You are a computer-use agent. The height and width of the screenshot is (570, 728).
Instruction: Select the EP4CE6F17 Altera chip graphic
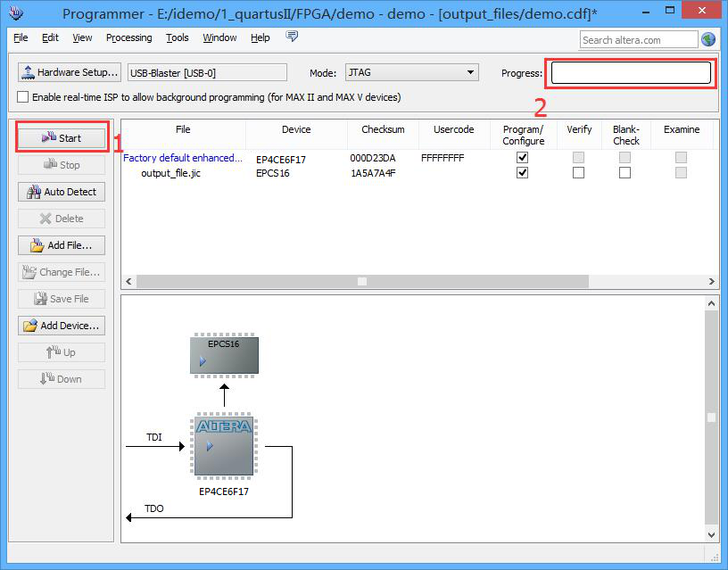224,445
